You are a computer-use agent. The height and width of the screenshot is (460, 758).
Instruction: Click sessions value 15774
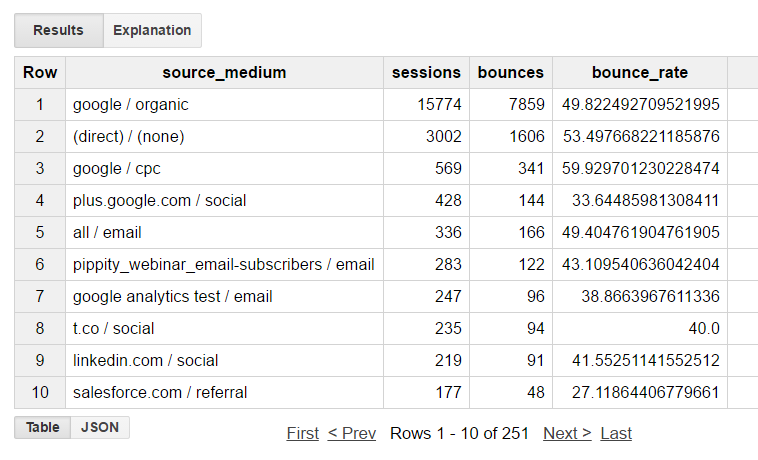click(426, 104)
